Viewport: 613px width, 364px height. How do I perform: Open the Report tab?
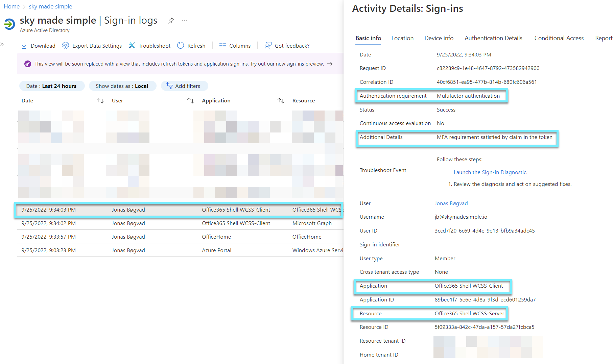[604, 38]
